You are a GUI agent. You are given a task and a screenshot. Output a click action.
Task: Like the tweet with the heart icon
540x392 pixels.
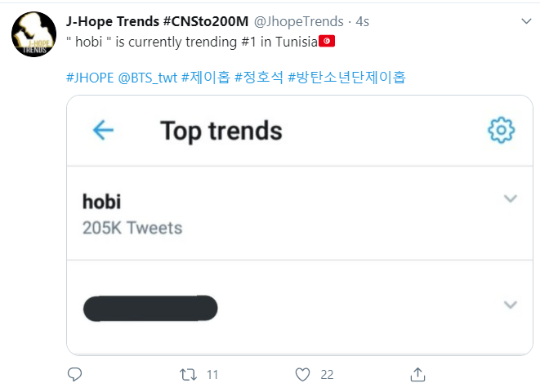(303, 375)
